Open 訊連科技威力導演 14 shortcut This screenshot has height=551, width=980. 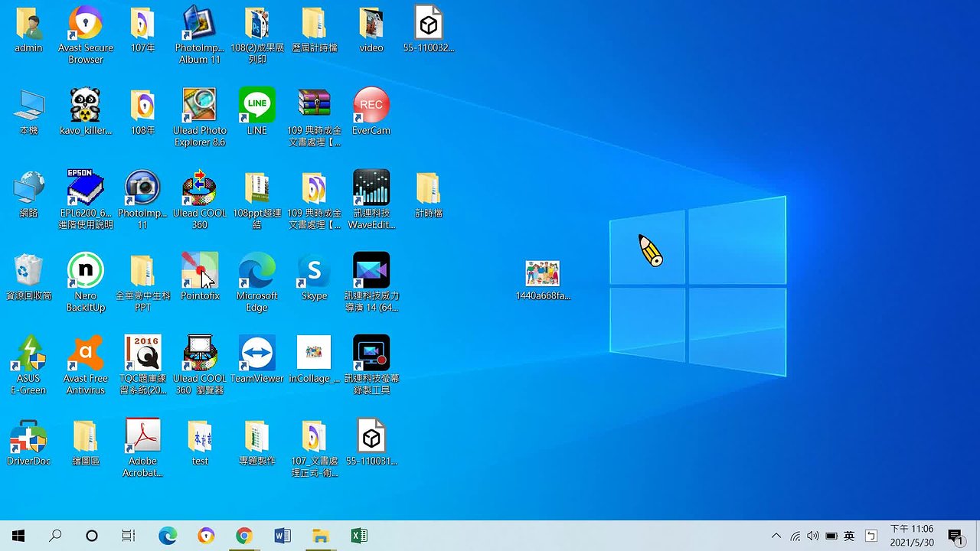pos(371,271)
